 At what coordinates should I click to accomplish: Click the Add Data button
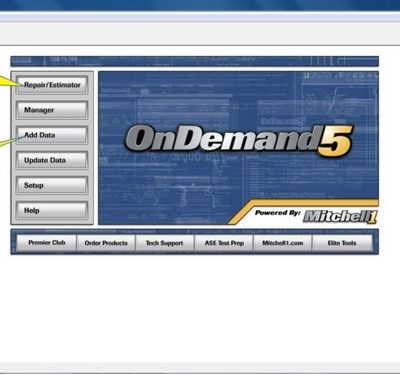pos(52,135)
